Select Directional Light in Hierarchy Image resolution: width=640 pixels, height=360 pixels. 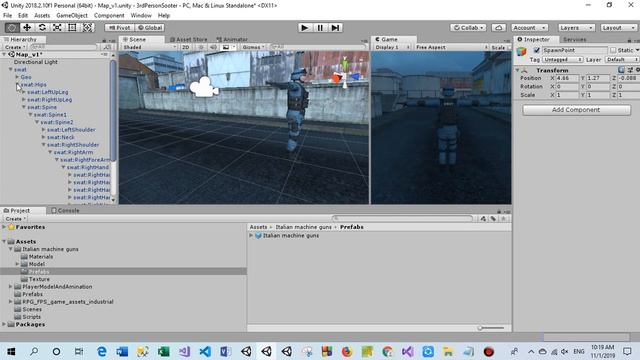tap(36, 62)
